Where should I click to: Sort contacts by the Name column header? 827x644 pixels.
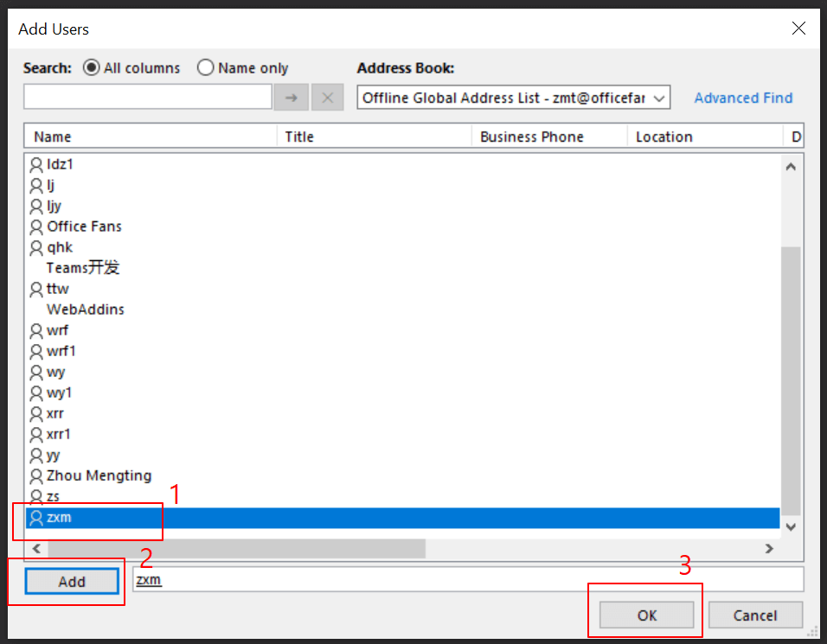click(x=151, y=137)
